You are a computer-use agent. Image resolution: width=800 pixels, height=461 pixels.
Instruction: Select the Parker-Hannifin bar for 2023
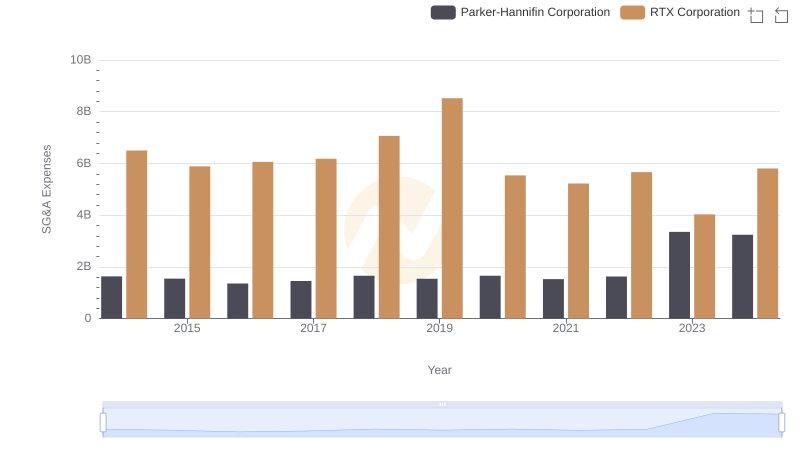(x=680, y=275)
